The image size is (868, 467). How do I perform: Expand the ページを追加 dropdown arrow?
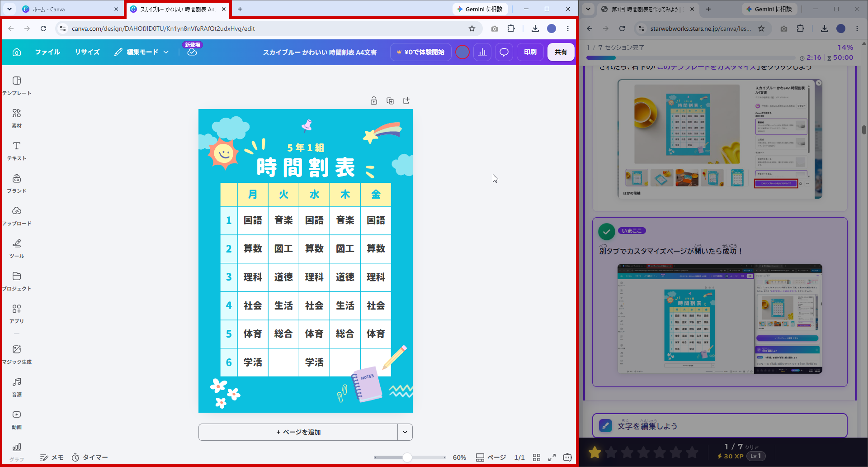405,432
